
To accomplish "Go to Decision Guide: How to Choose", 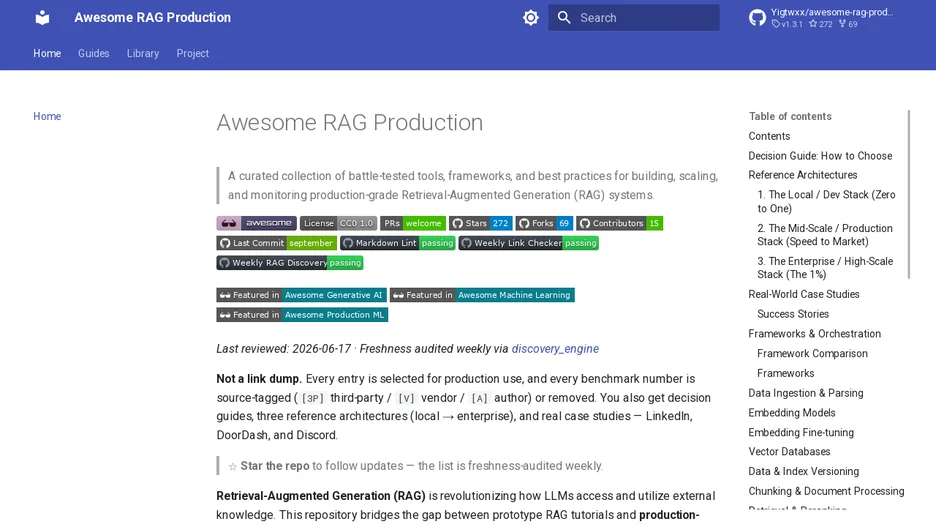I will point(820,156).
